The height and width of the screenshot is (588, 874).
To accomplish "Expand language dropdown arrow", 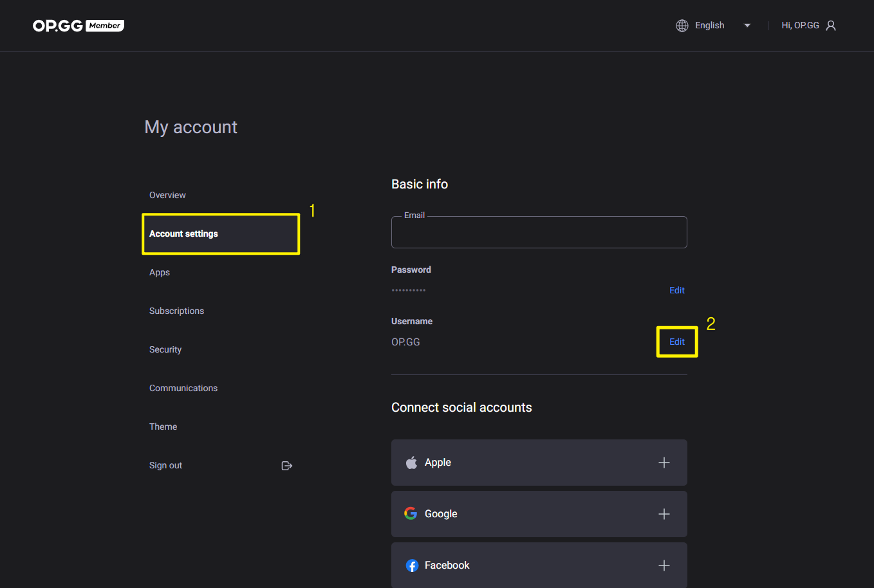I will pos(747,26).
